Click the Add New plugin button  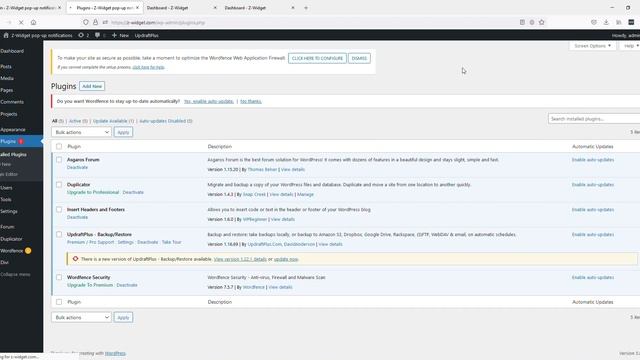coord(92,86)
